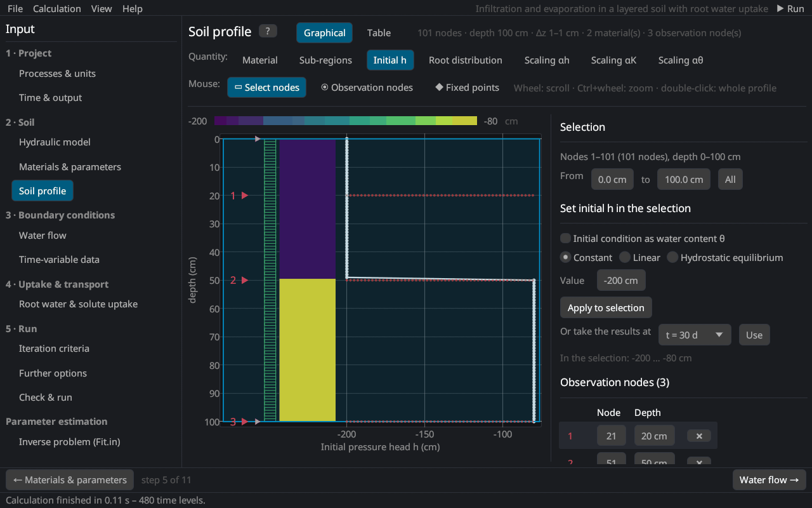Switch to Table view
This screenshot has width=812, height=508.
379,33
